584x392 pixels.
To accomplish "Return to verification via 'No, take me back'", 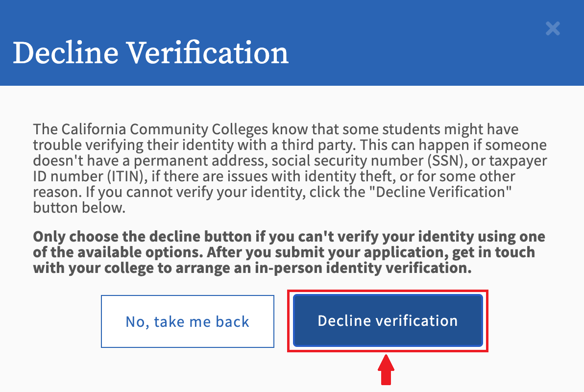I will point(187,321).
